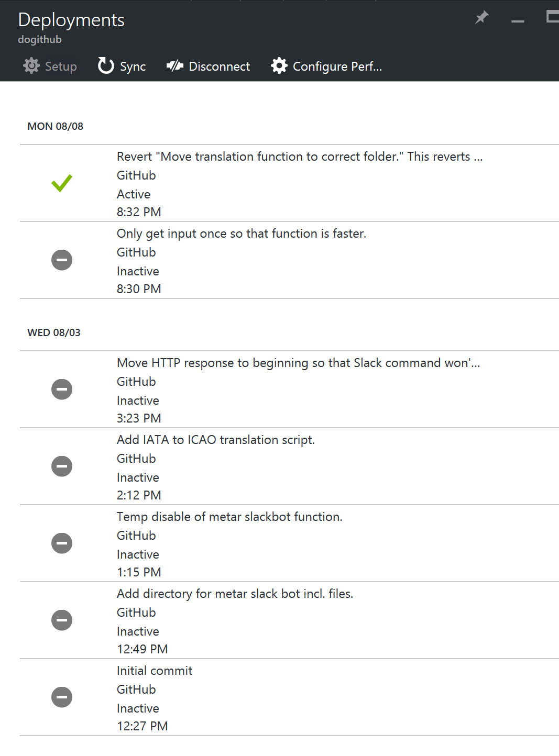Image resolution: width=559 pixels, height=756 pixels.
Task: Open the Revert Move translation function deployment
Action: coord(289,183)
